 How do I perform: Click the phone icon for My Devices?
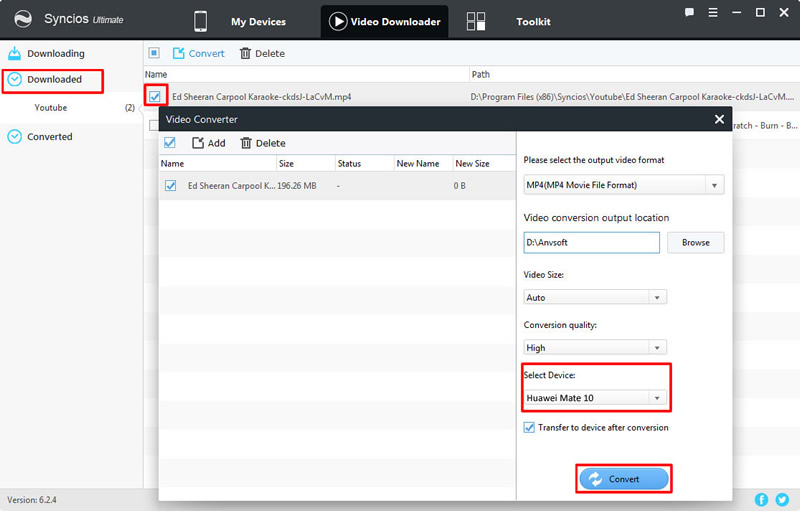coord(201,21)
